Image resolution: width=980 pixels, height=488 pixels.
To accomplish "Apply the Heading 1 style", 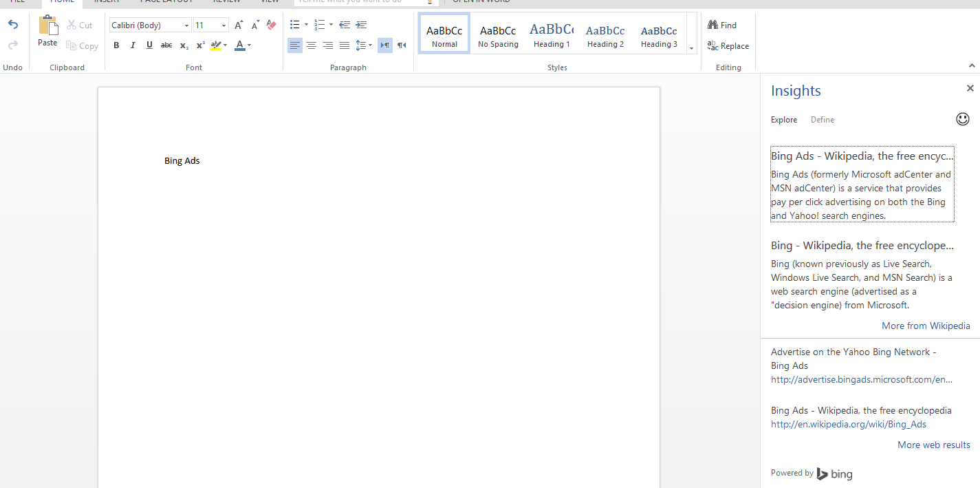I will click(x=551, y=35).
